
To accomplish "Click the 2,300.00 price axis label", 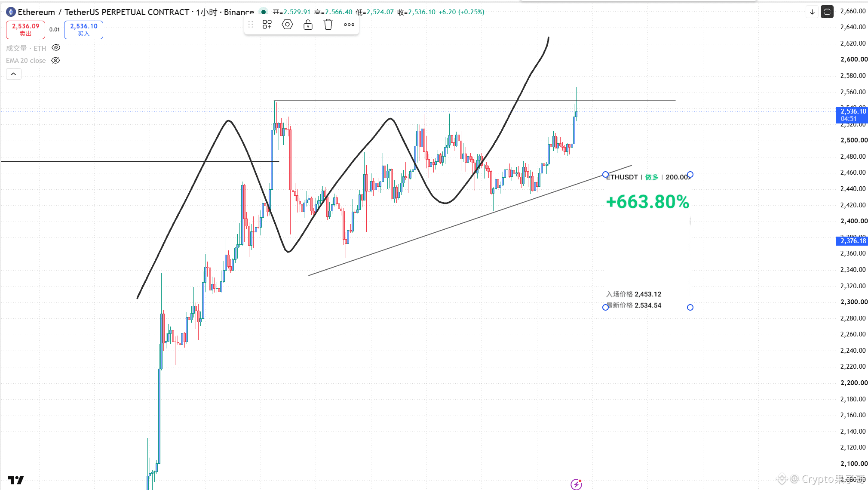I will [x=854, y=302].
